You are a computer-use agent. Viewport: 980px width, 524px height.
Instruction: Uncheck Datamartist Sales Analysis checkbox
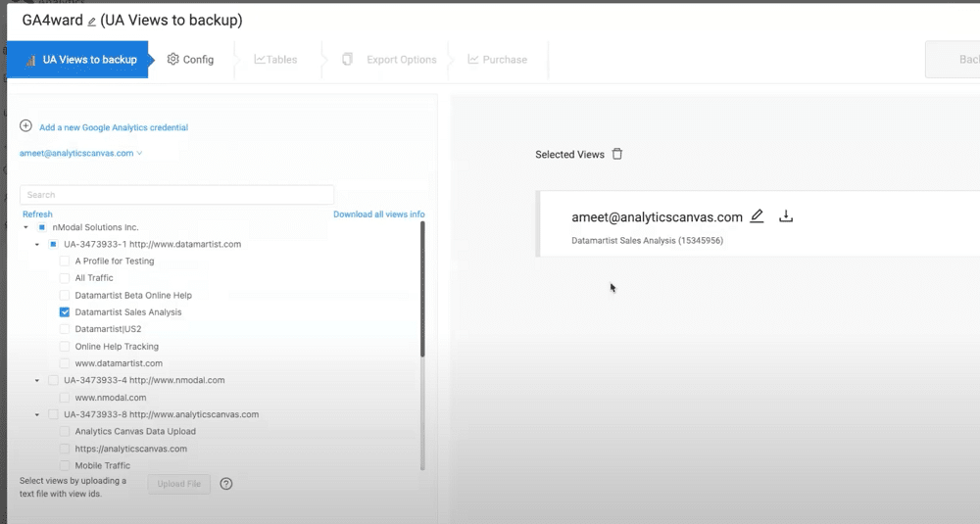[x=65, y=312]
